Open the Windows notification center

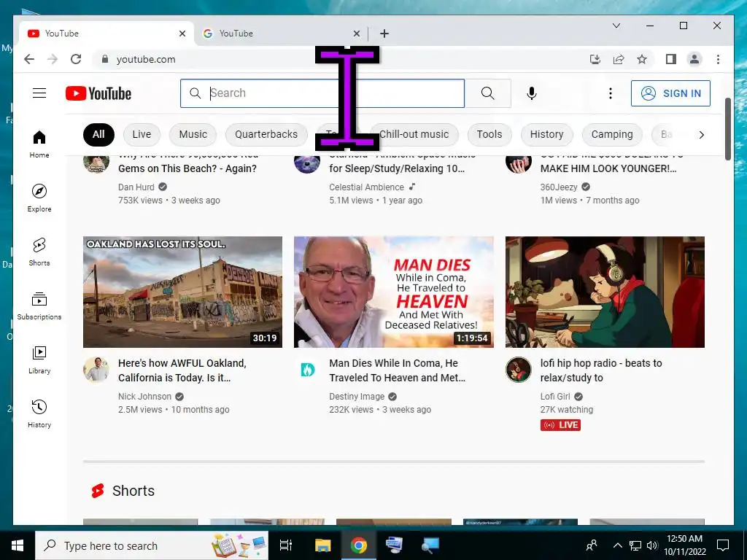[x=723, y=545]
